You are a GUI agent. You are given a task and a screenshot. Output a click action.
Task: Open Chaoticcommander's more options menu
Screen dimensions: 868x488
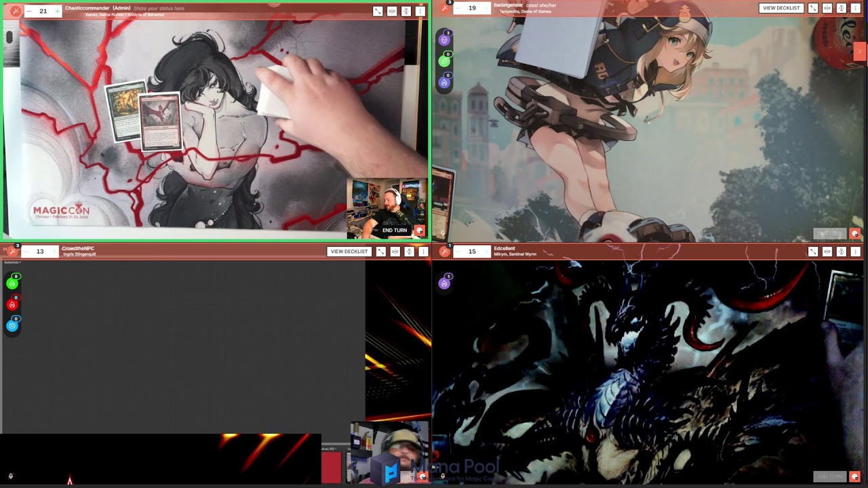coord(420,11)
